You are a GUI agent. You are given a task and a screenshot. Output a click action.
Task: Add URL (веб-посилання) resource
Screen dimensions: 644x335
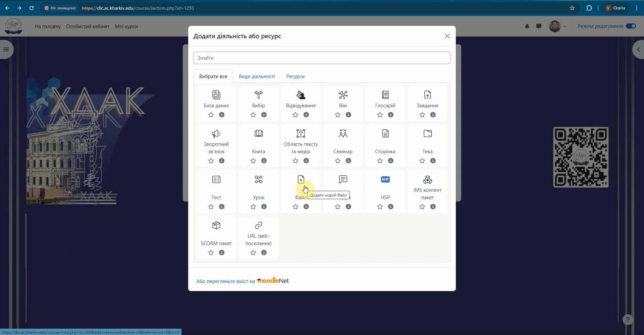click(258, 225)
